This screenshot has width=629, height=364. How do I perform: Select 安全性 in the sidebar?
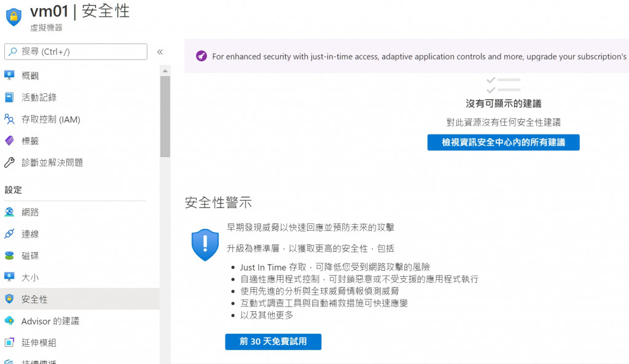80,299
